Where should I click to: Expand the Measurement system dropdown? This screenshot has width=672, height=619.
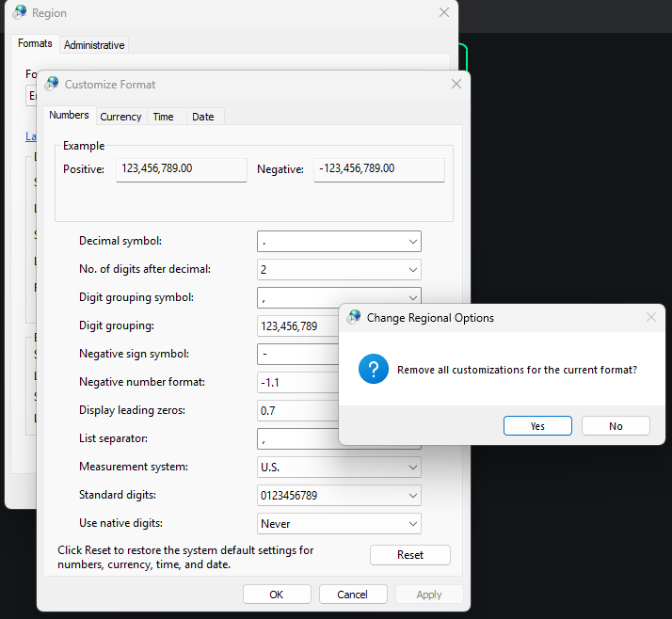click(412, 468)
